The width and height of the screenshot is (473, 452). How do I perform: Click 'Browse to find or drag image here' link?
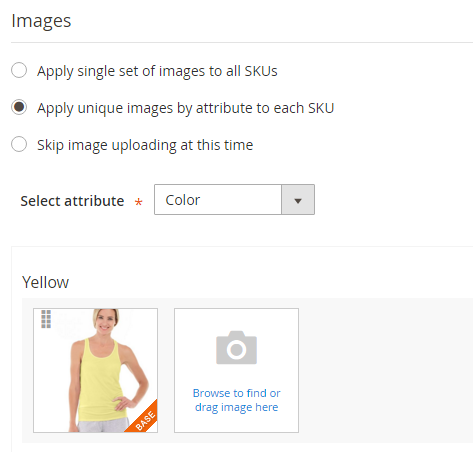236,400
